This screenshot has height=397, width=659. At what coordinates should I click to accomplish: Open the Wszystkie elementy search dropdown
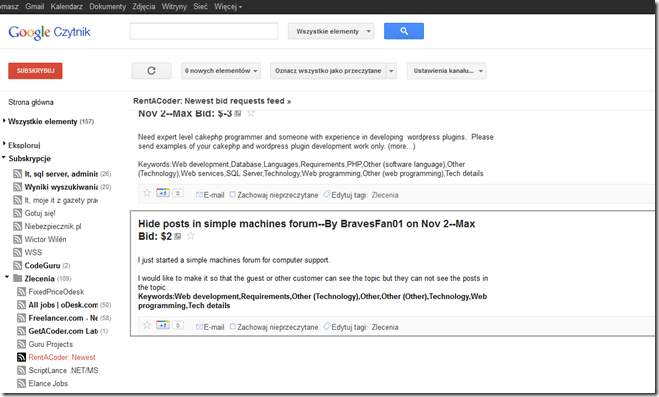[331, 31]
